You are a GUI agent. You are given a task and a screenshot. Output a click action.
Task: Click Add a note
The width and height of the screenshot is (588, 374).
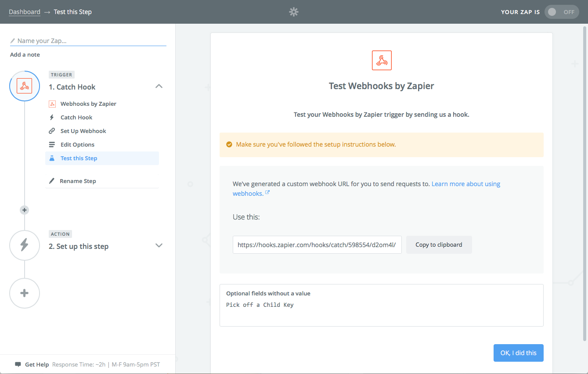(x=25, y=54)
